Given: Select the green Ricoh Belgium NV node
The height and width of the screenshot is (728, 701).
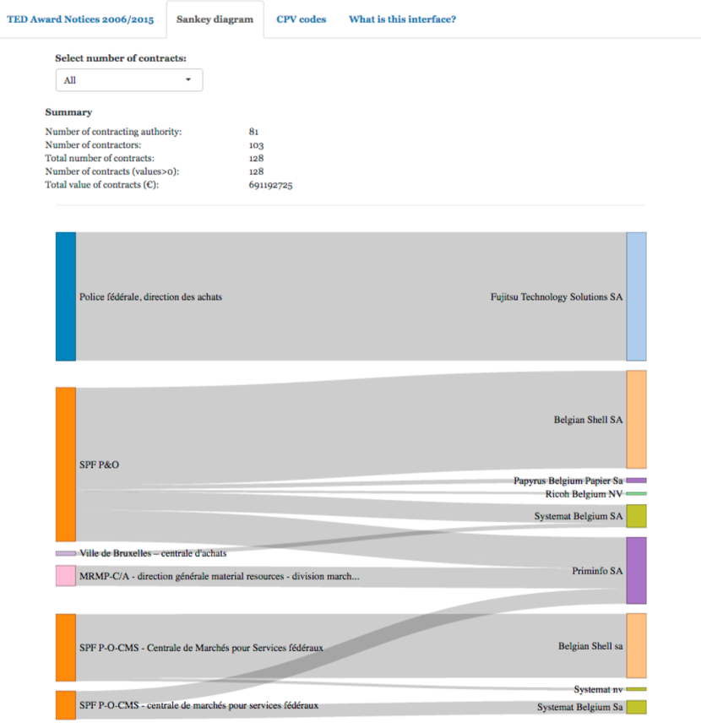Looking at the screenshot, I should [637, 494].
